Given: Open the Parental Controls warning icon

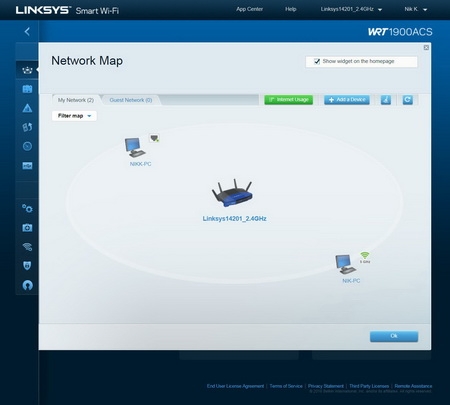Looking at the screenshot, I should 27,108.
